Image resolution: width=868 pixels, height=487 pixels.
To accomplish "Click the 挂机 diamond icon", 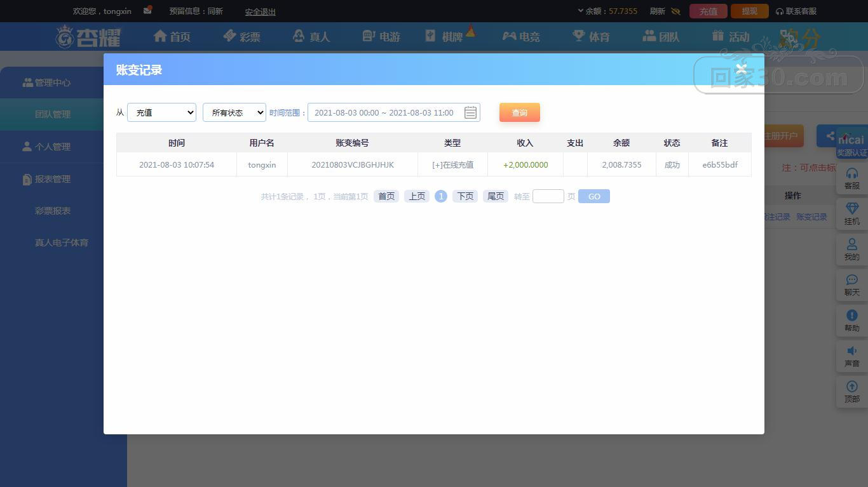I will coord(852,209).
